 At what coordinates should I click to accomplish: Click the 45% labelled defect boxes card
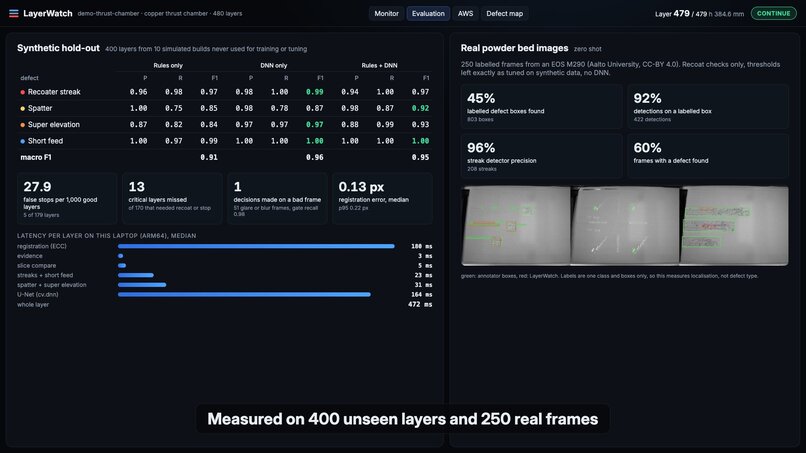coord(541,107)
